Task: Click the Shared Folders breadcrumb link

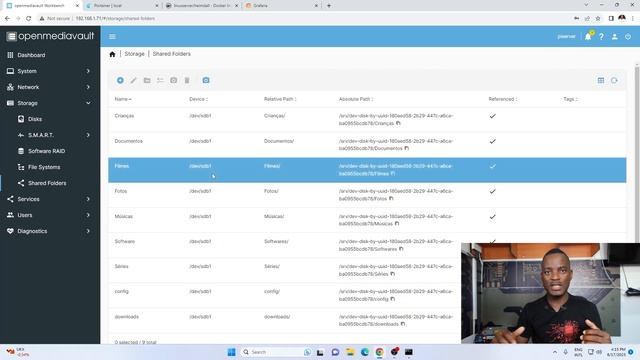Action: (171, 54)
